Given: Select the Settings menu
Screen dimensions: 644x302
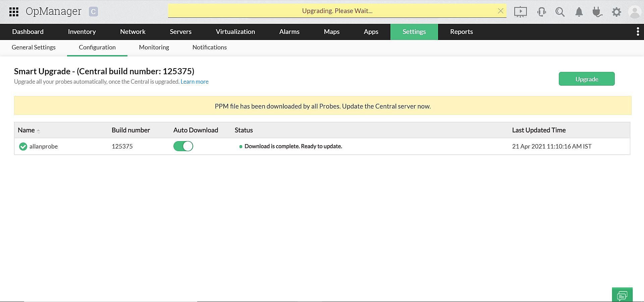Looking at the screenshot, I should (414, 32).
